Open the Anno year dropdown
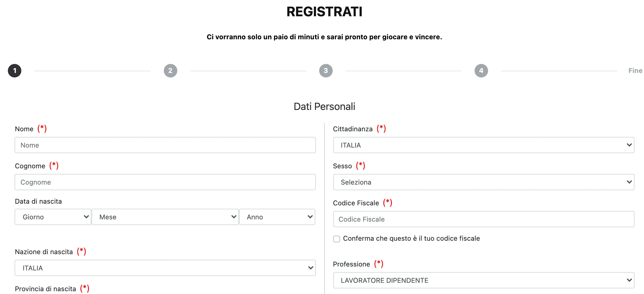The image size is (644, 294). coord(277,217)
